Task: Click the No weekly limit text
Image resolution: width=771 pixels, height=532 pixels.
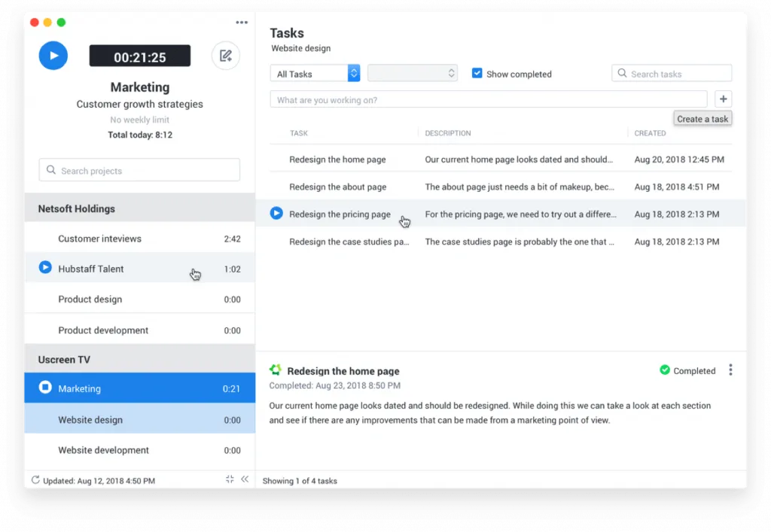Action: tap(139, 120)
